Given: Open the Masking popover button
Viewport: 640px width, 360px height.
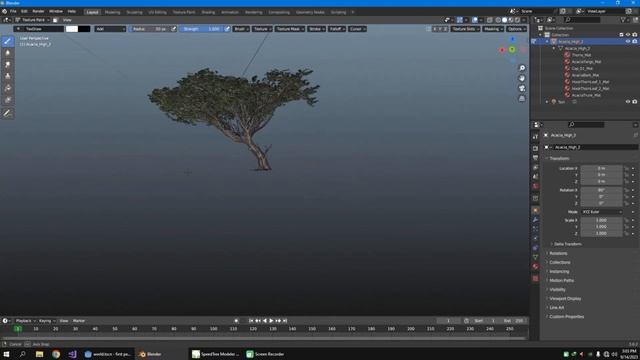Looking at the screenshot, I should coord(493,29).
